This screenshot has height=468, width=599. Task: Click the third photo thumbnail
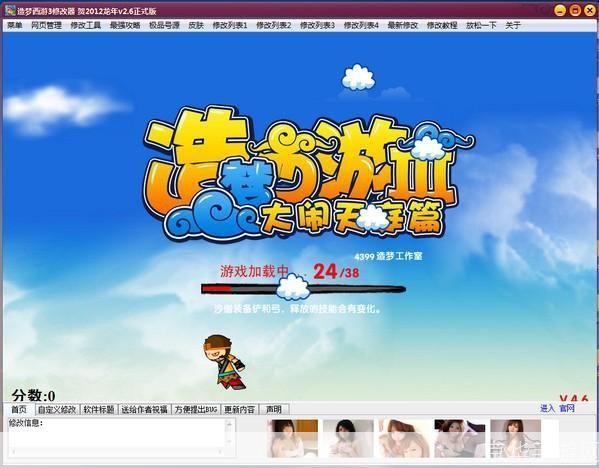(x=404, y=438)
